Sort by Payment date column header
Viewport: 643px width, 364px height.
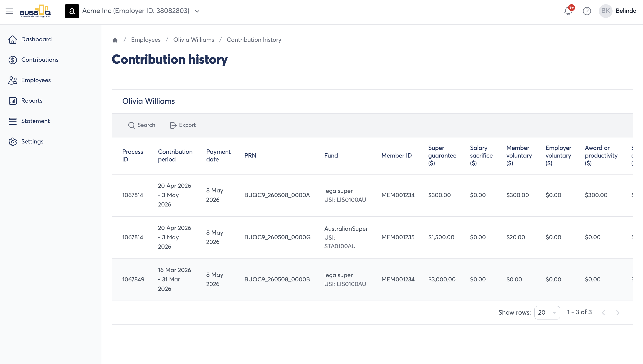tap(218, 156)
